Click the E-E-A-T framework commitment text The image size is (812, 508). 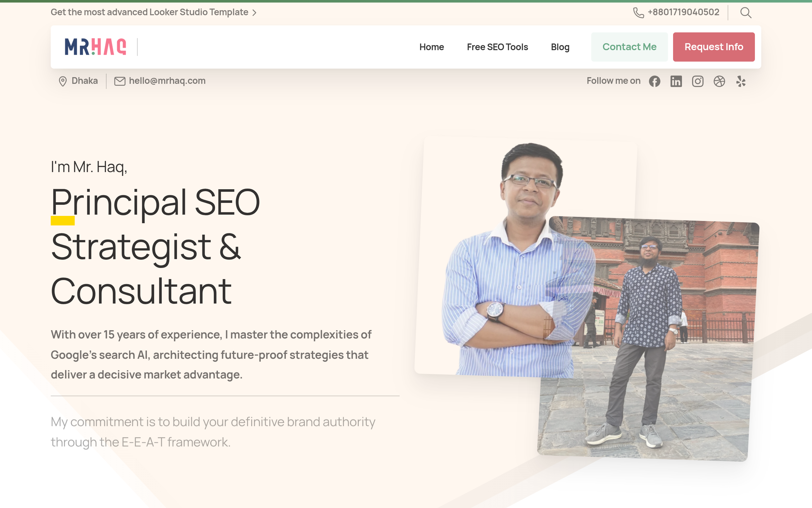tap(213, 432)
